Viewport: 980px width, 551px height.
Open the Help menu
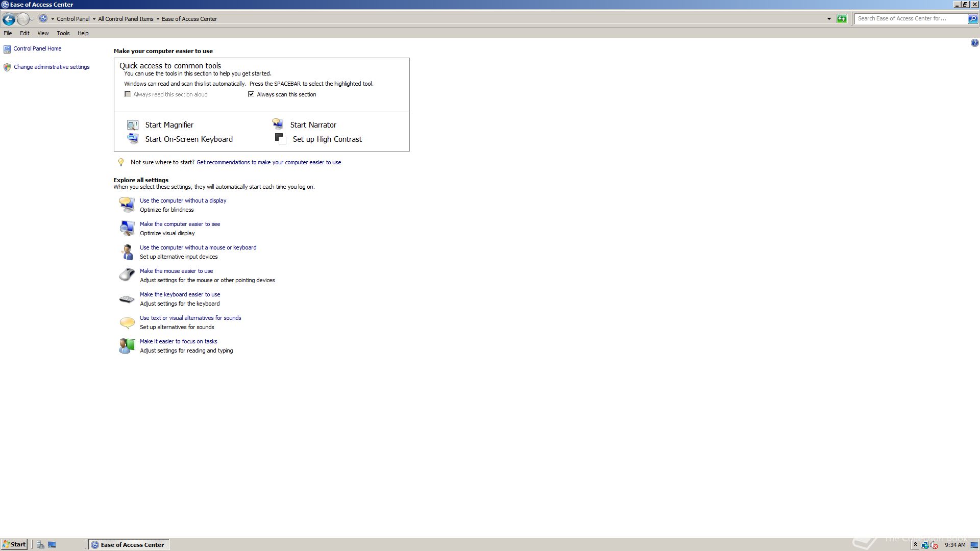83,33
